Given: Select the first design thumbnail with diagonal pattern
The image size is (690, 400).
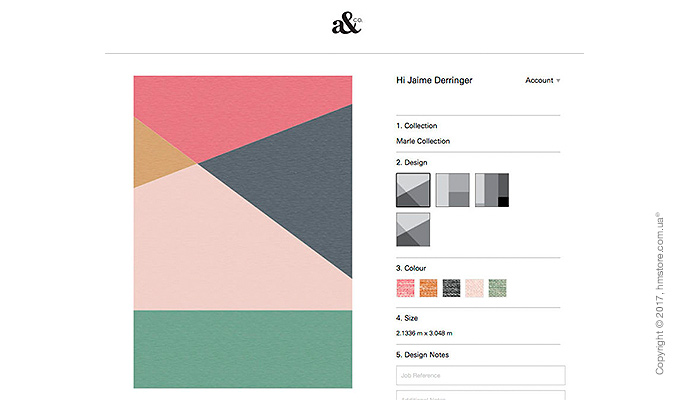Looking at the screenshot, I should tap(413, 190).
